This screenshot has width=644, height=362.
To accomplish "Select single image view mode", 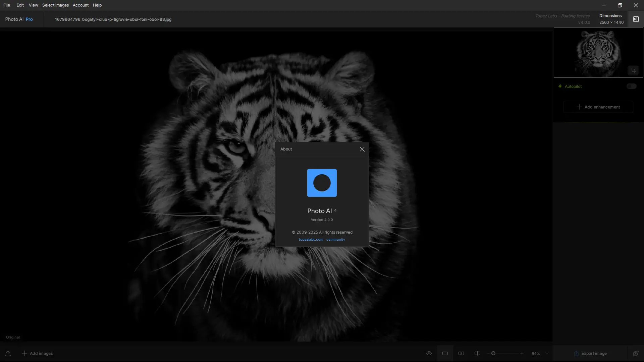I will click(445, 353).
